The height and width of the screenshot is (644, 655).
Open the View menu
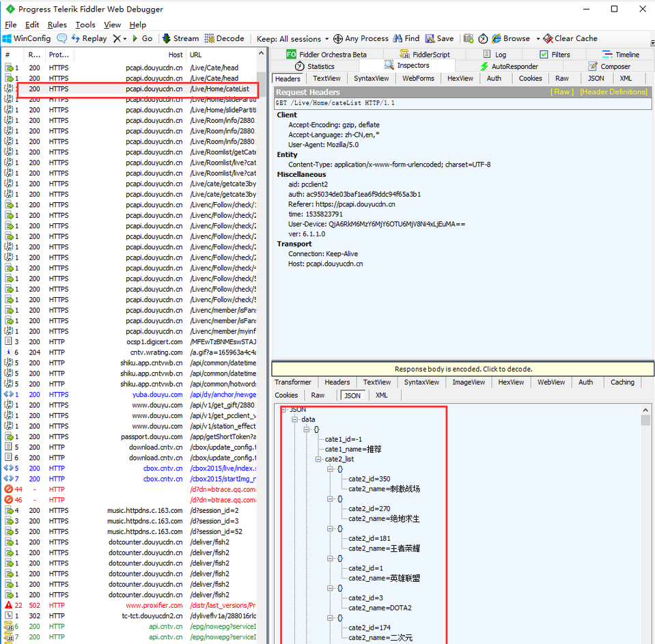coord(112,25)
